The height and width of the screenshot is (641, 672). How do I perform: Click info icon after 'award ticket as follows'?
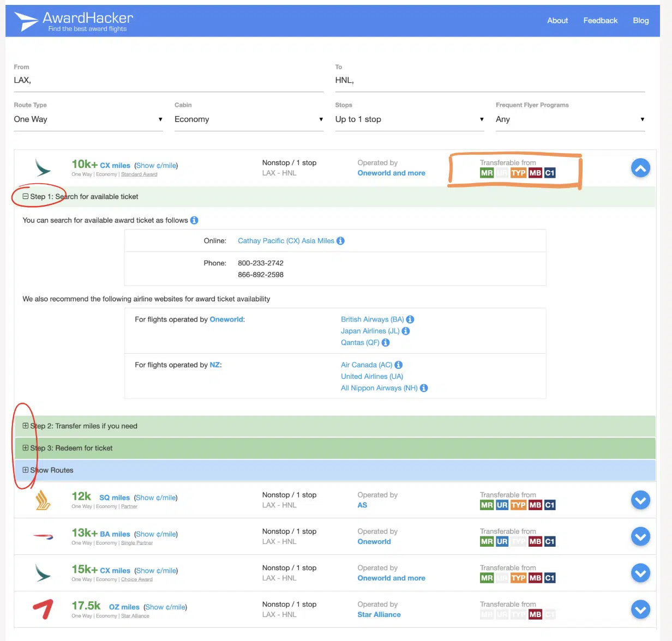tap(194, 221)
